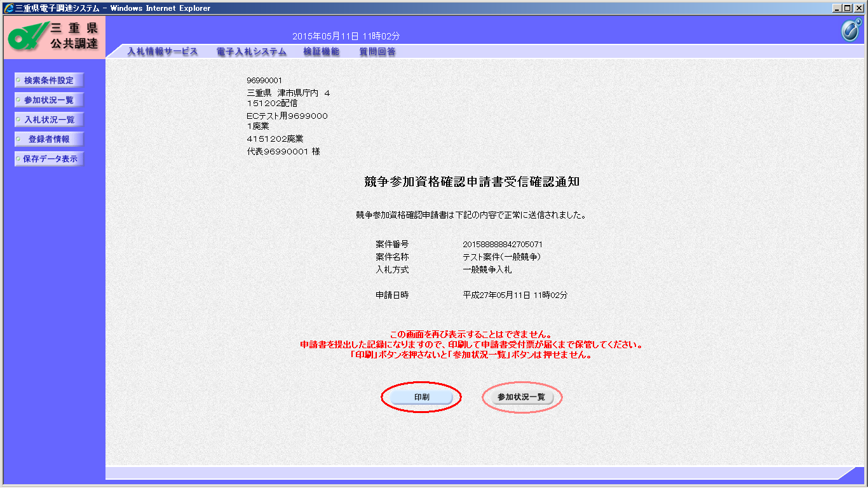
Task: Click the ID text 96990001 at top
Action: click(264, 81)
